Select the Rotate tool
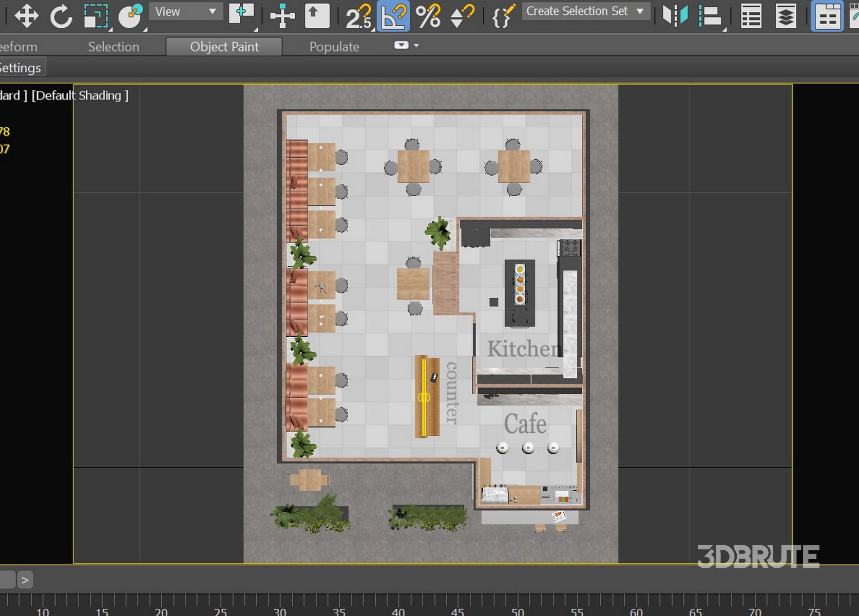The height and width of the screenshot is (616, 859). coord(61,15)
